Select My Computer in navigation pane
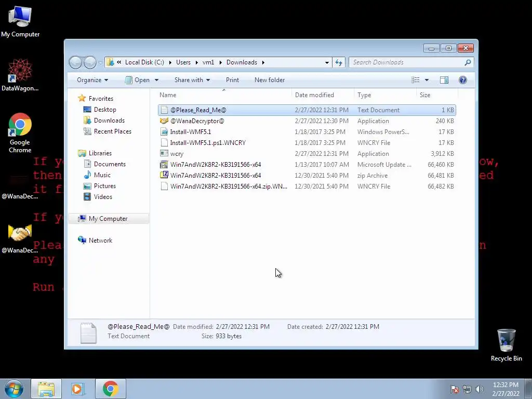 [109, 219]
